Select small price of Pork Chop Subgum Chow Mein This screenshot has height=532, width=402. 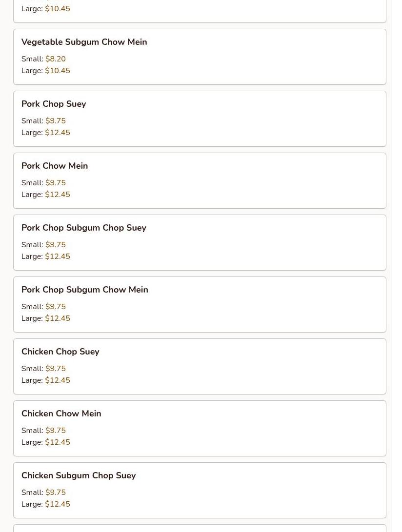pyautogui.click(x=56, y=307)
